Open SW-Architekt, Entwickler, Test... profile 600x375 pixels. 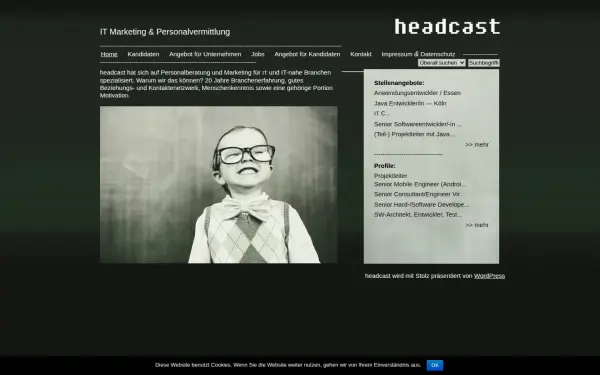418,215
